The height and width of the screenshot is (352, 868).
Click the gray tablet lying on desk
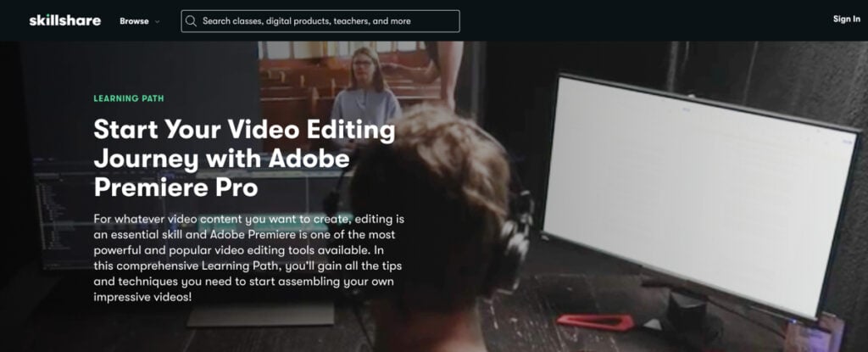coord(260,315)
